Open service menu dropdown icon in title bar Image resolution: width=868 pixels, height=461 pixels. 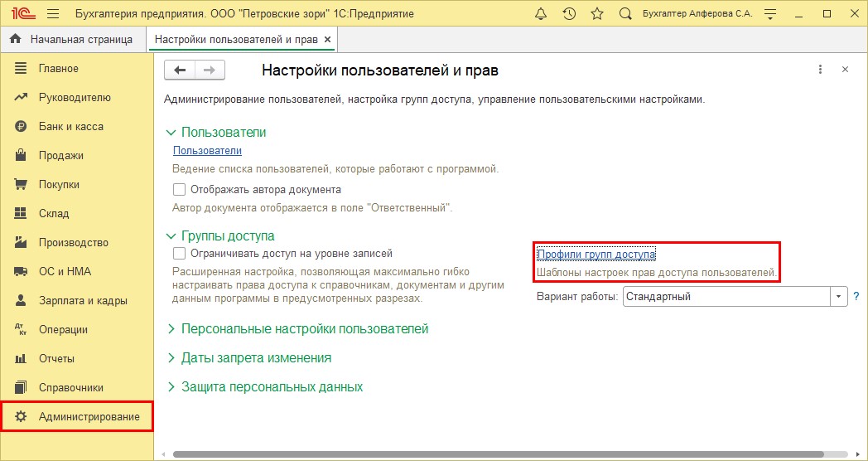(770, 14)
